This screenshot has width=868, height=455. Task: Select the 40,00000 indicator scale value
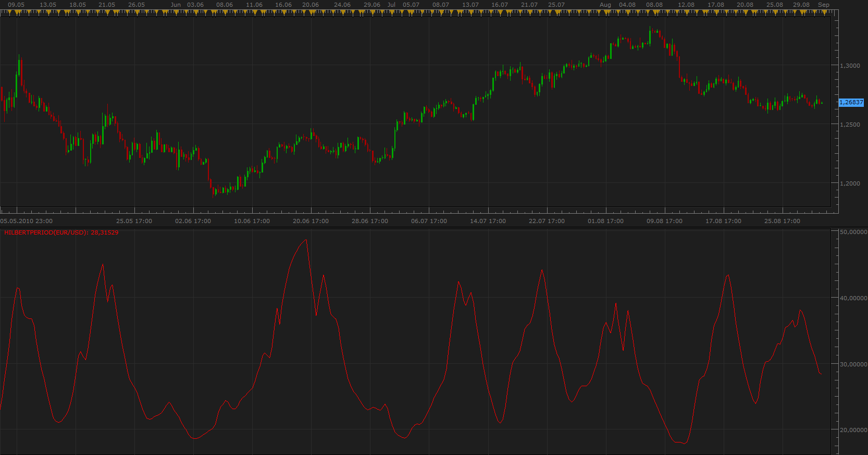pyautogui.click(x=854, y=298)
